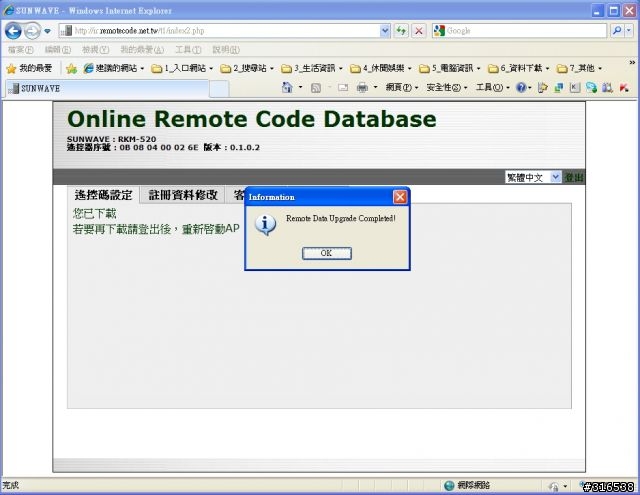This screenshot has width=640, height=495.
Task: Click the 'Online Remote Code Database' heading
Action: pyautogui.click(x=252, y=119)
